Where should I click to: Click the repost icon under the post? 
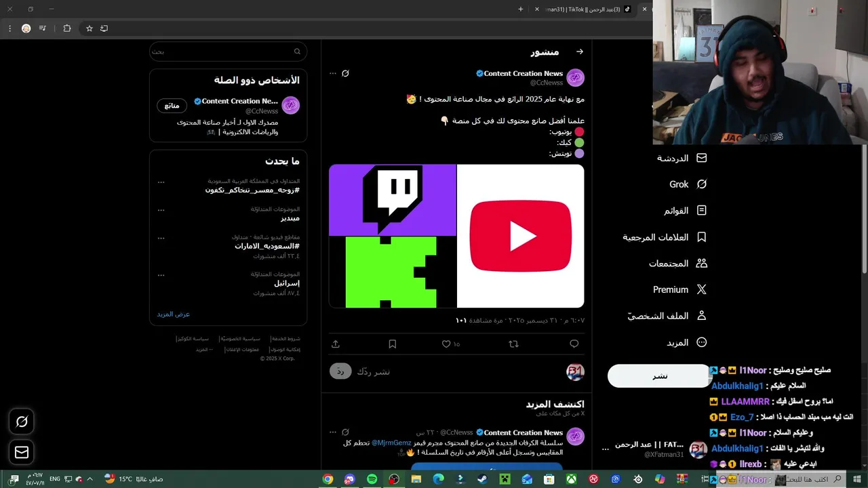(513, 344)
